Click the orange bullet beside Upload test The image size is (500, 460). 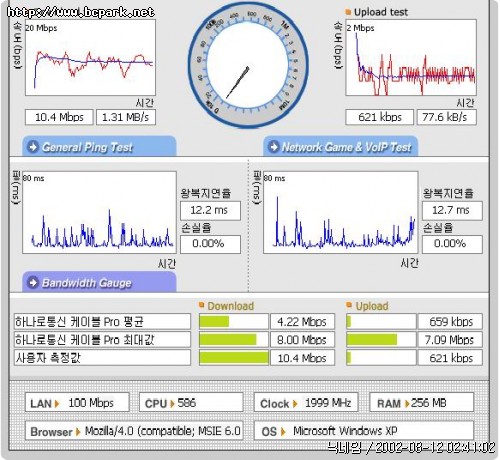click(x=348, y=12)
